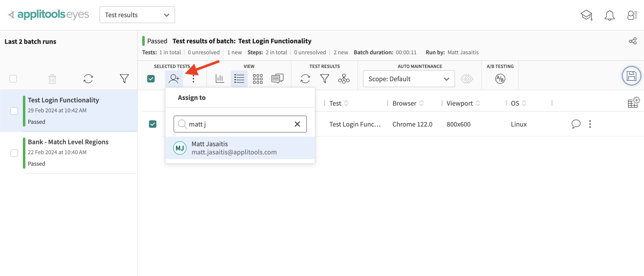Open the Test Login Functionality batch
This screenshot has height=276, width=644.
coord(63,100)
